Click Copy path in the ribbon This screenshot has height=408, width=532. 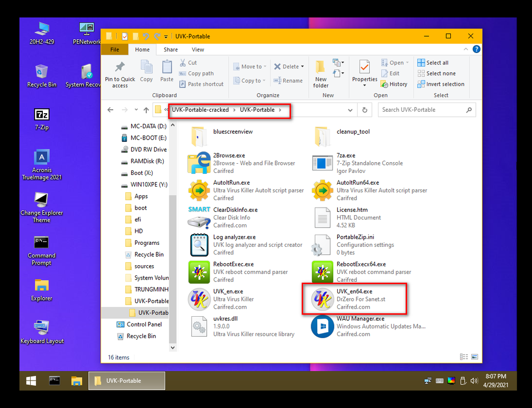196,73
